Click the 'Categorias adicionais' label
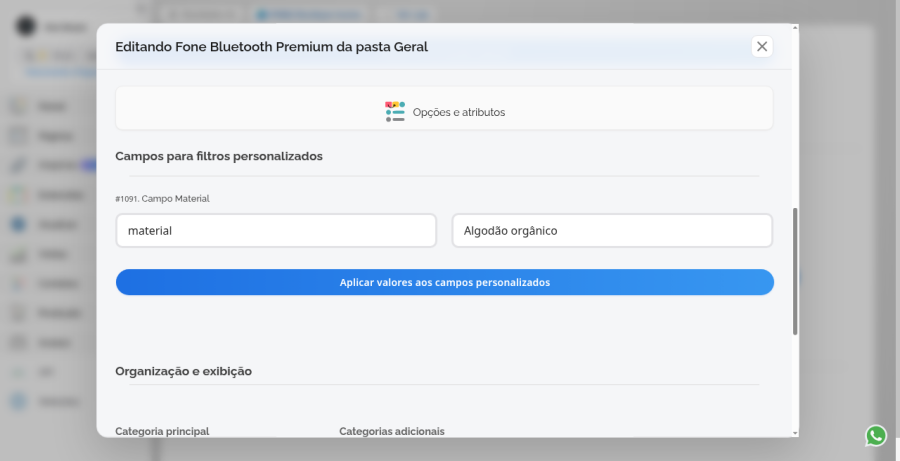This screenshot has height=461, width=900. 392,431
